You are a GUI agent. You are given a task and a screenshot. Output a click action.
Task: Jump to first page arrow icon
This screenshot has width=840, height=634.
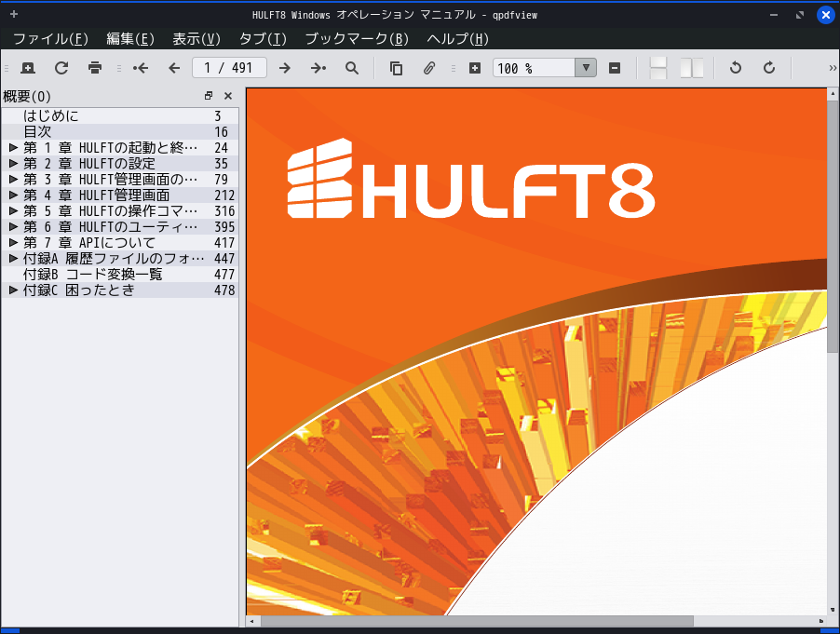point(141,68)
